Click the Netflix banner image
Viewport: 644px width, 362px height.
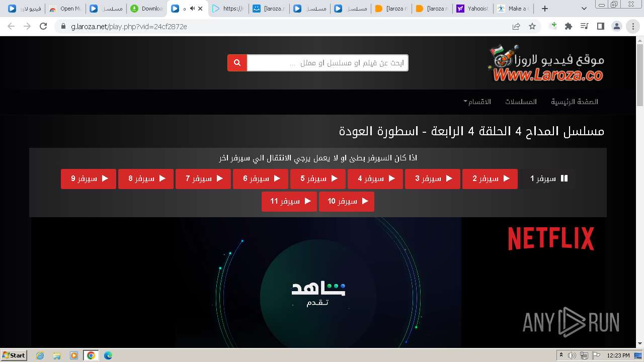coord(550,238)
